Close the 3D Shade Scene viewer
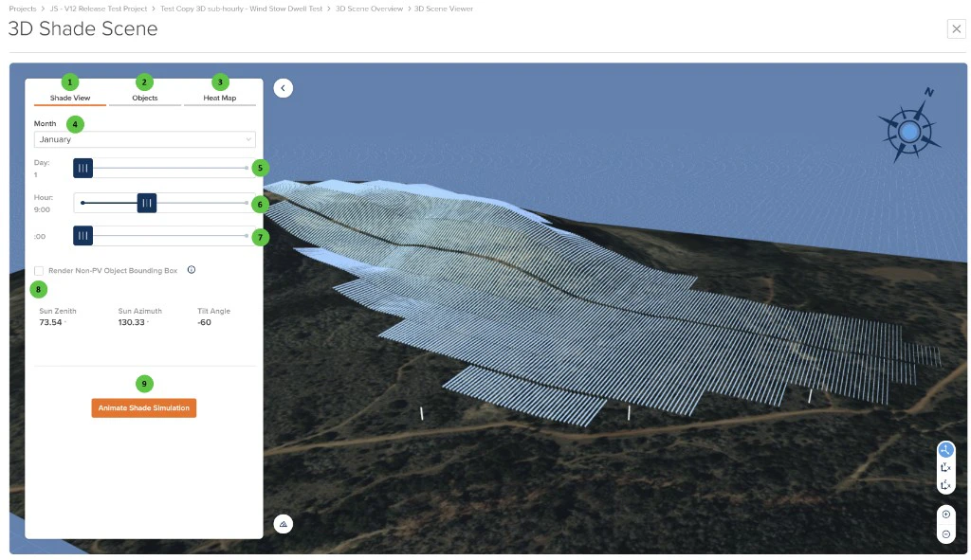The width and height of the screenshot is (971, 560). (956, 28)
